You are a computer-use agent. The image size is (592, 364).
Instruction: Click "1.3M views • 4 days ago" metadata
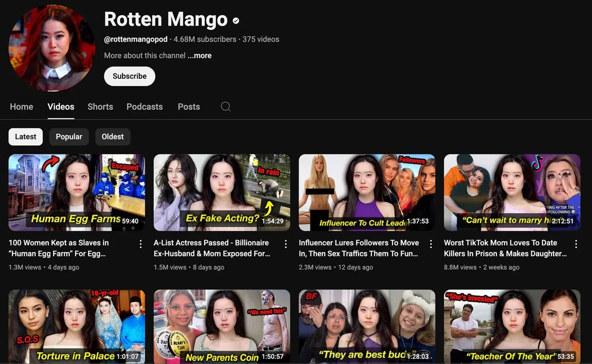click(44, 267)
